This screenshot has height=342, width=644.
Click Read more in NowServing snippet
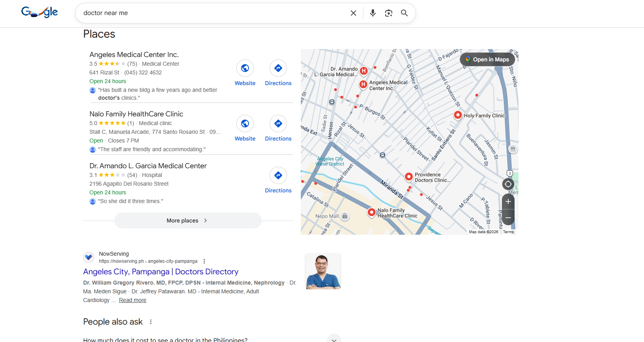[133, 300]
